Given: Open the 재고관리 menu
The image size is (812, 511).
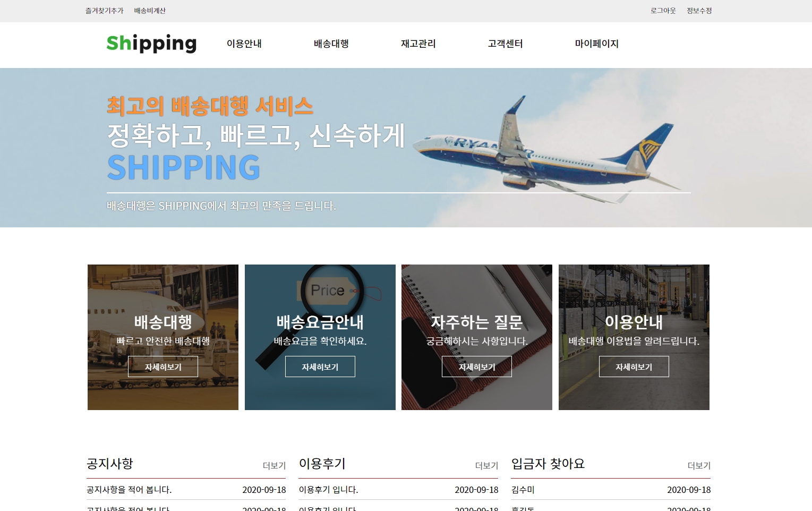Looking at the screenshot, I should coord(418,44).
